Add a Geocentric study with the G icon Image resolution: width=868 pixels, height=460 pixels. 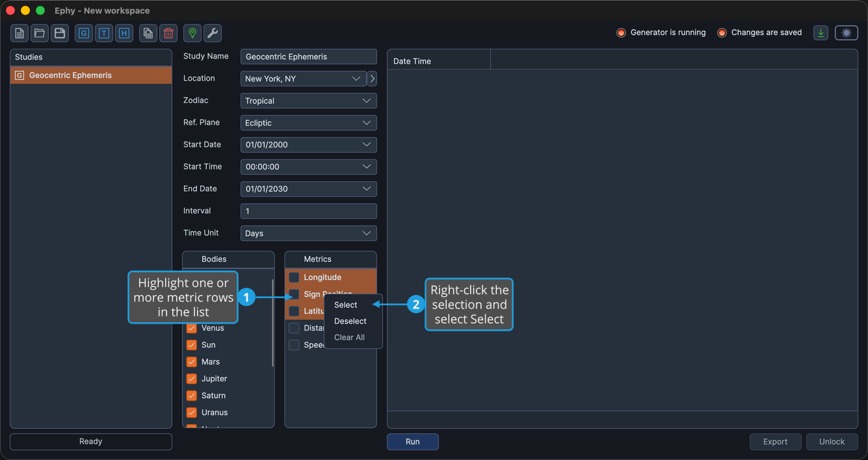tap(84, 33)
